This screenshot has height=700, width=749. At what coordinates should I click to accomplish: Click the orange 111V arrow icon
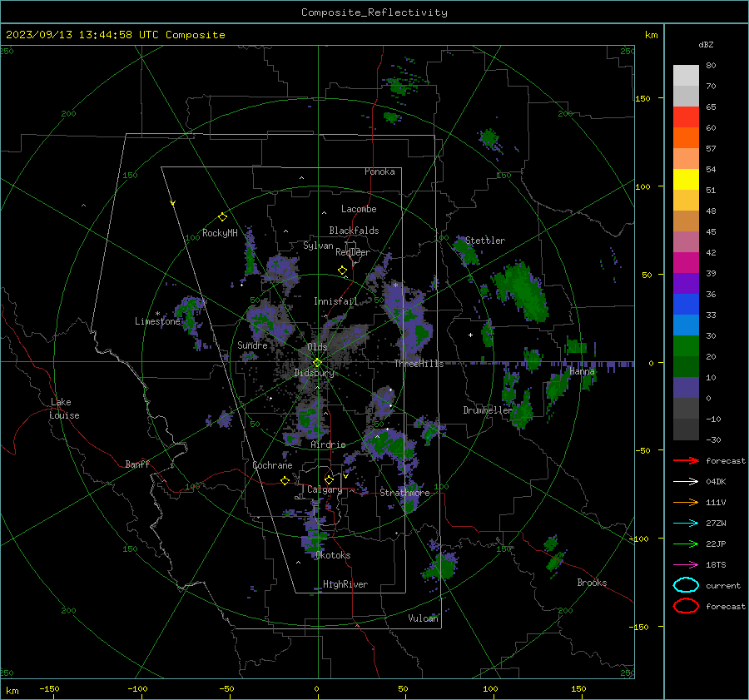[x=686, y=502]
